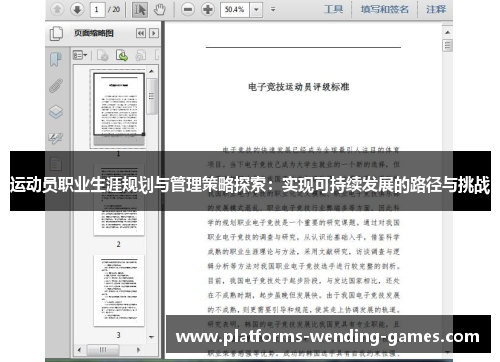This screenshot has height=362, width=500.
Task: Select page 3 thumbnail
Action: point(119,291)
